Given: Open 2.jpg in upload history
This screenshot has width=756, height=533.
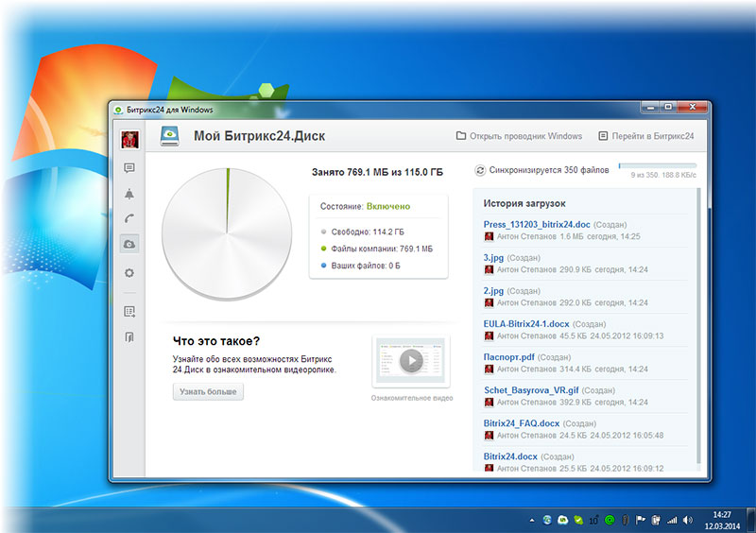Looking at the screenshot, I should pos(493,291).
